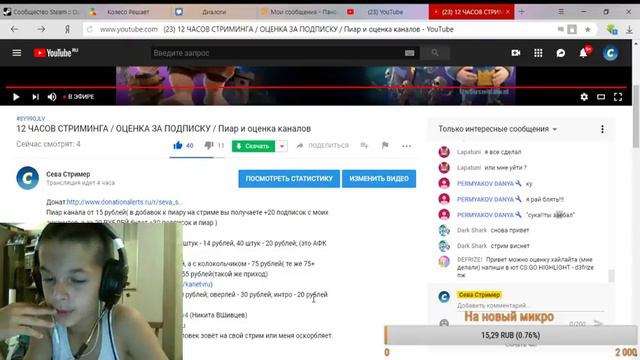640x360 pixels.
Task: Click the page vertical scrollbar
Action: [x=636, y=117]
